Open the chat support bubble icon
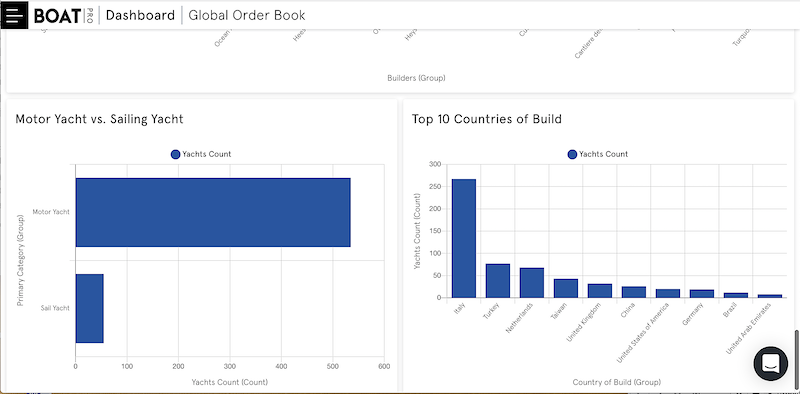 770,363
